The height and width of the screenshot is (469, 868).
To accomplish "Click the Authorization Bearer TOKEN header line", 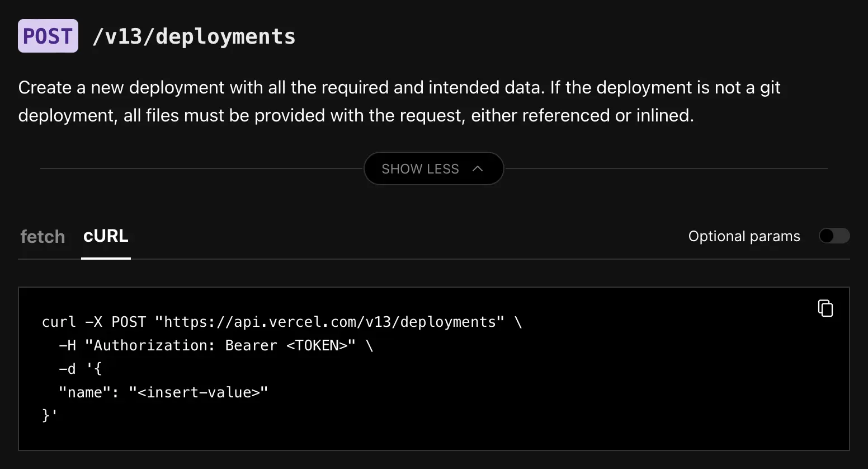I will [216, 345].
